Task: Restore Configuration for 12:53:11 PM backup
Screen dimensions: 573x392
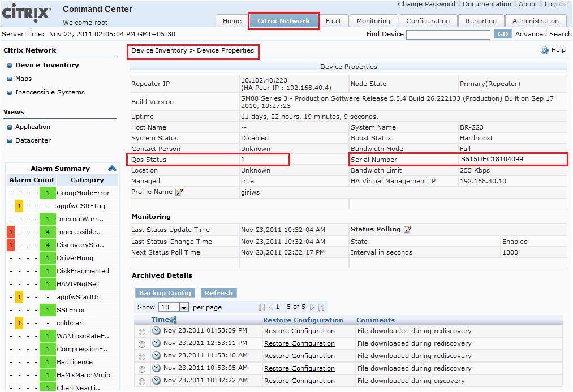Action: point(299,343)
